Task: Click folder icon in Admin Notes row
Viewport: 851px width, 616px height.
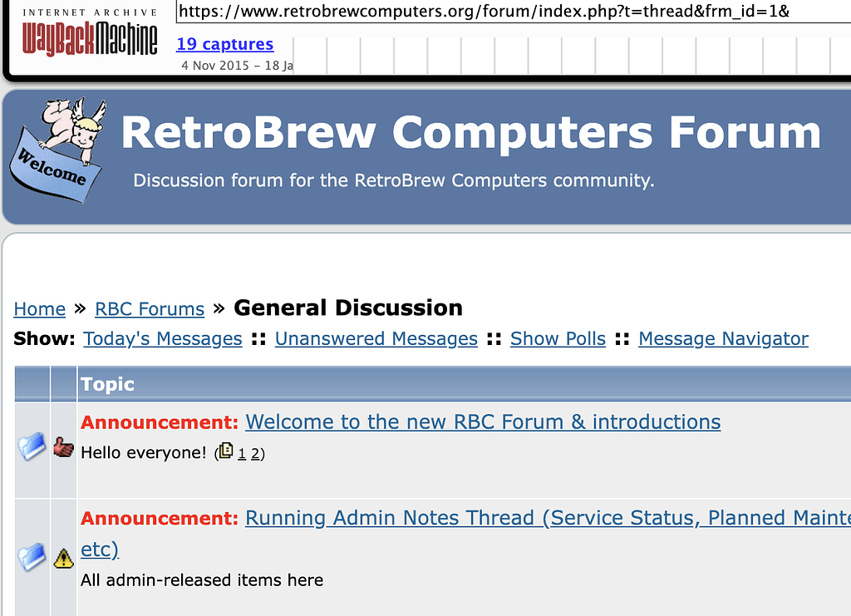Action: point(32,557)
